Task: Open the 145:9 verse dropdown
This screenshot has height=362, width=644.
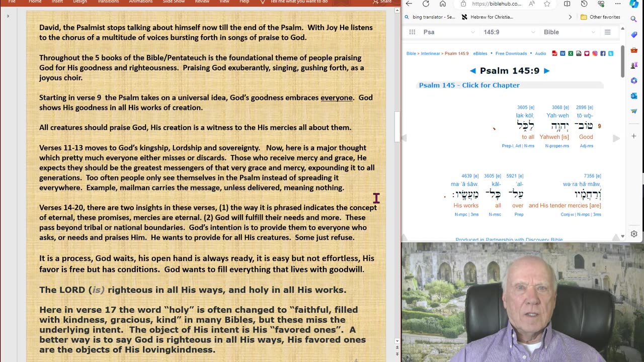Action: 509,32
